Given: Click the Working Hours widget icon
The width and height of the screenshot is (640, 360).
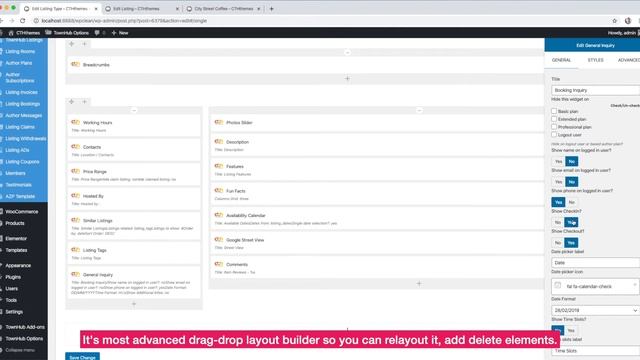Looking at the screenshot, I should pos(76,122).
